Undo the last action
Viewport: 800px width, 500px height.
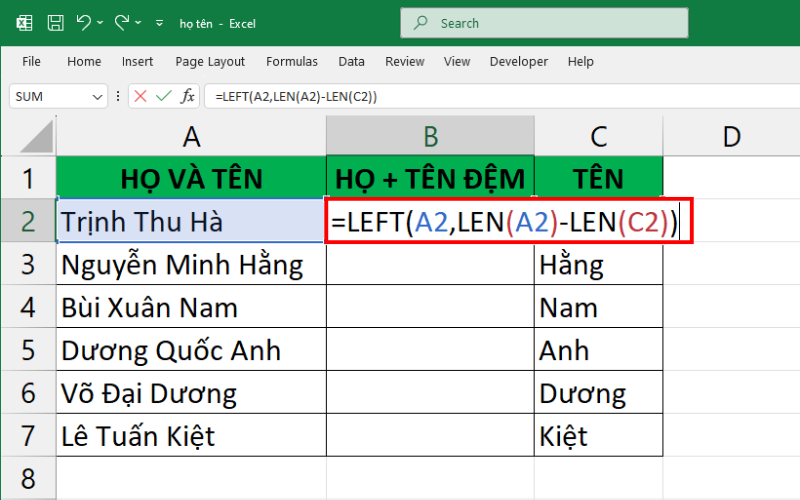(83, 22)
